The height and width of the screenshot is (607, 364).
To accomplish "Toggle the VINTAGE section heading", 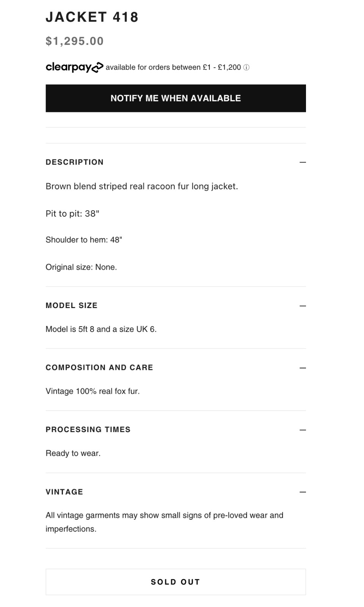I will pyautogui.click(x=64, y=492).
